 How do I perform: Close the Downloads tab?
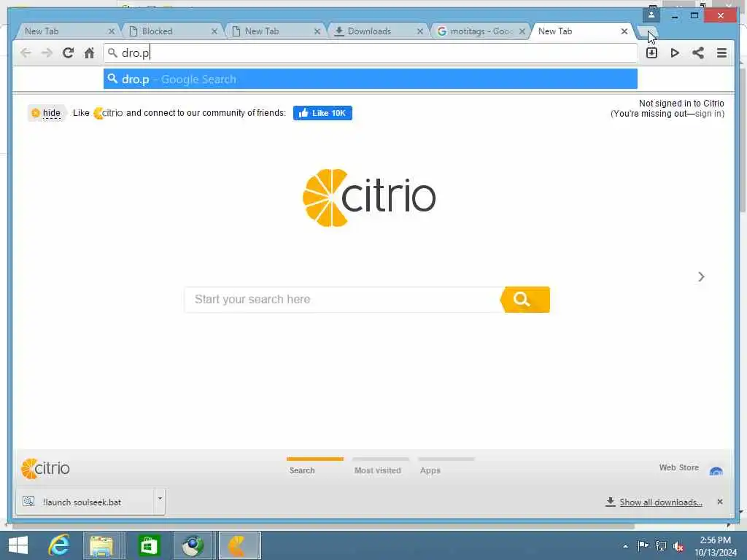(x=419, y=31)
